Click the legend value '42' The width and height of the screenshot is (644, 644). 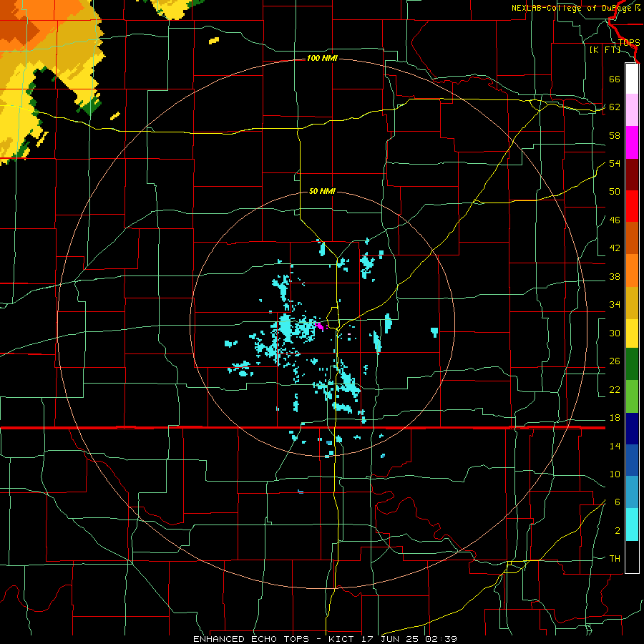(x=615, y=248)
